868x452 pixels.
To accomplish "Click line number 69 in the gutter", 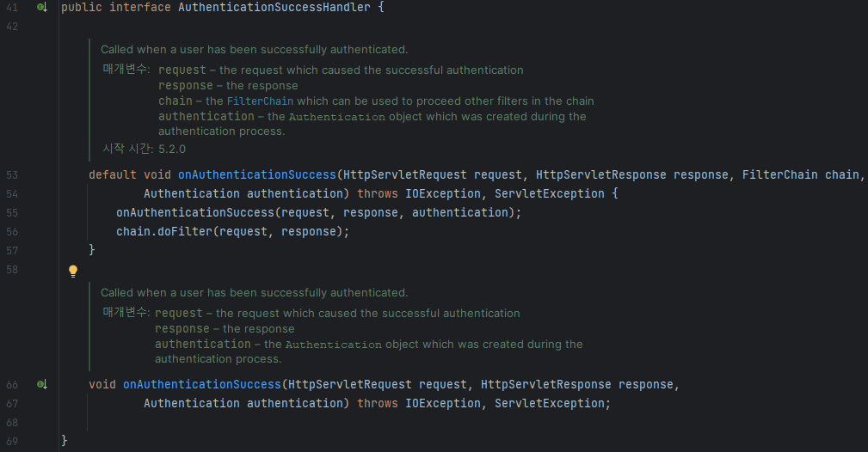I will (x=12, y=442).
